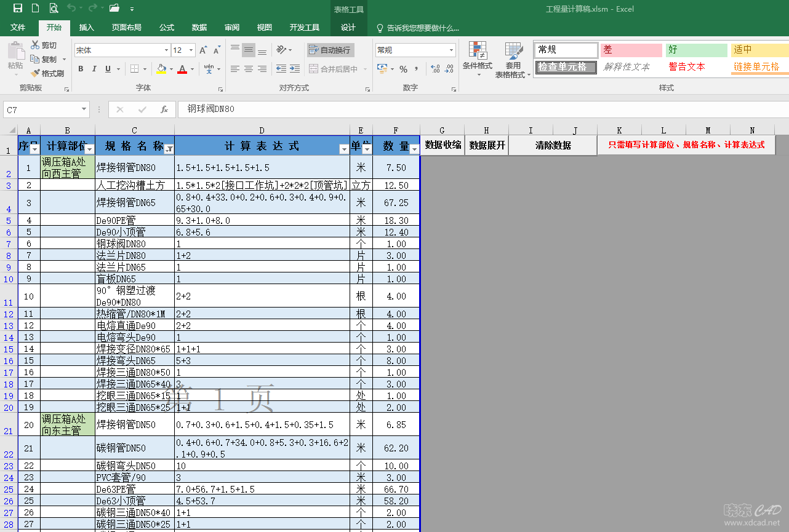Increase font size with the larger A icon
The width and height of the screenshot is (789, 532).
203,50
